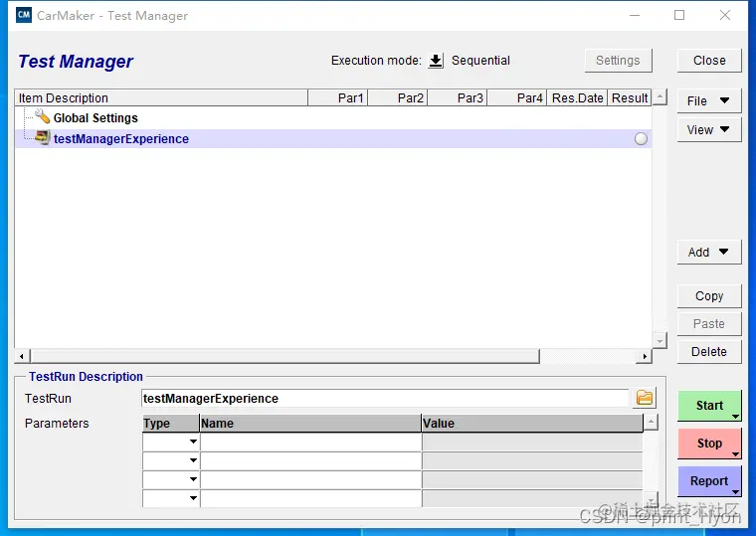Click the Sequential execution mode label
Viewport: 756px width, 536px height.
coord(480,61)
